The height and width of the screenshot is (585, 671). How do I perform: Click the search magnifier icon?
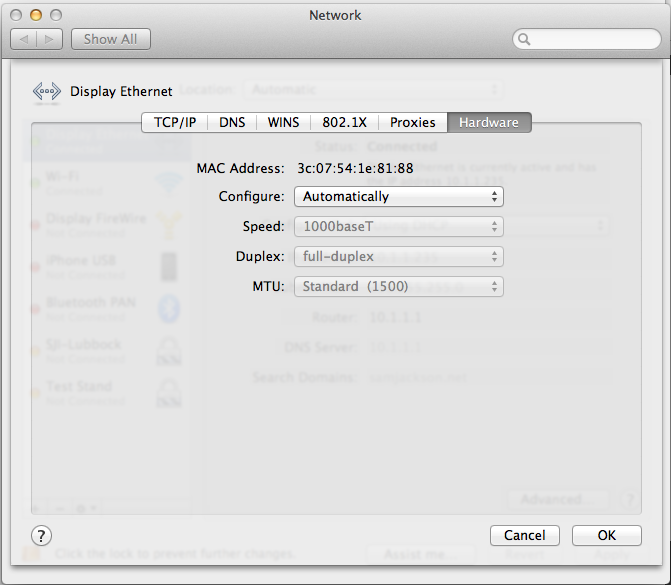point(524,39)
